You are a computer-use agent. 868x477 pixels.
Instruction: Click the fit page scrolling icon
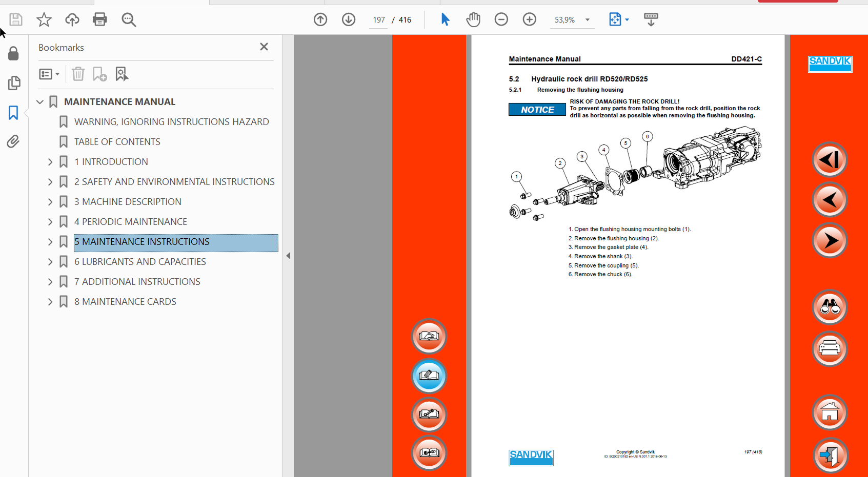(615, 20)
